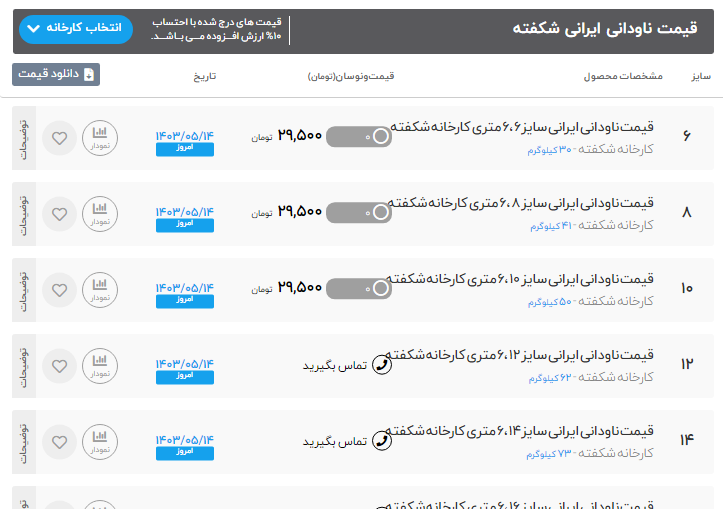Toggle price fluctuation switch for size 10
Image resolution: width=723 pixels, height=509 pixels.
359,288
